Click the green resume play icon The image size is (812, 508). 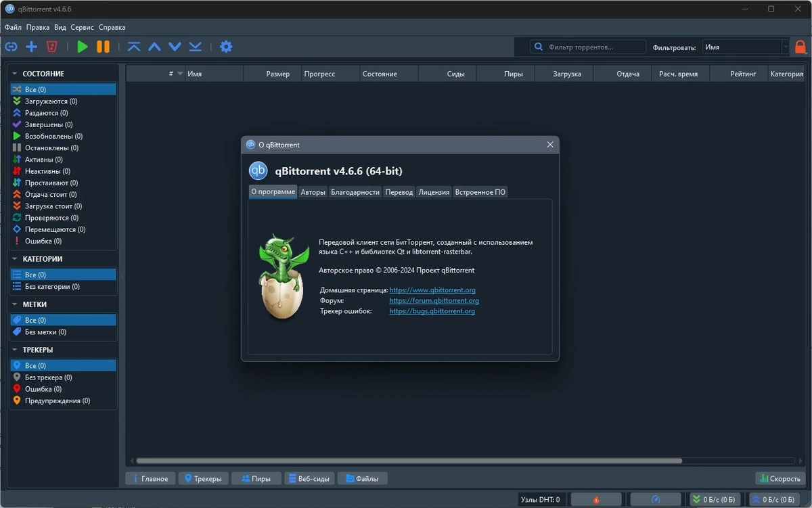83,47
